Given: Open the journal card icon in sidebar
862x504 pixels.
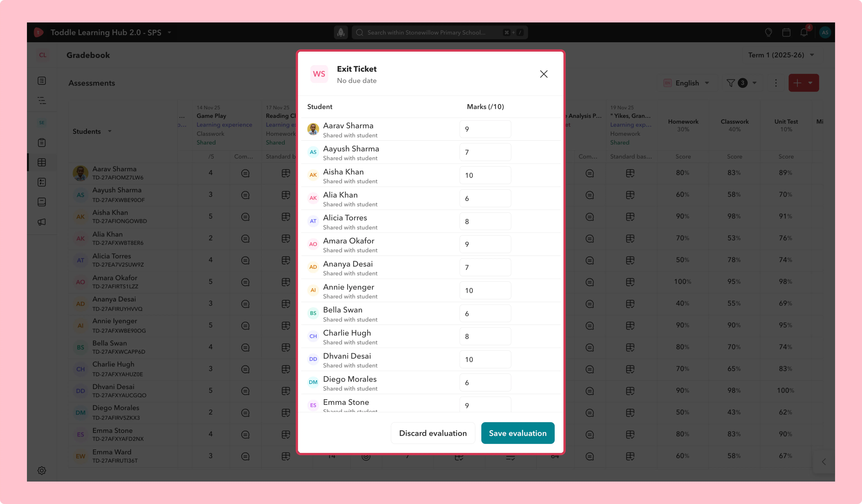Looking at the screenshot, I should (42, 202).
